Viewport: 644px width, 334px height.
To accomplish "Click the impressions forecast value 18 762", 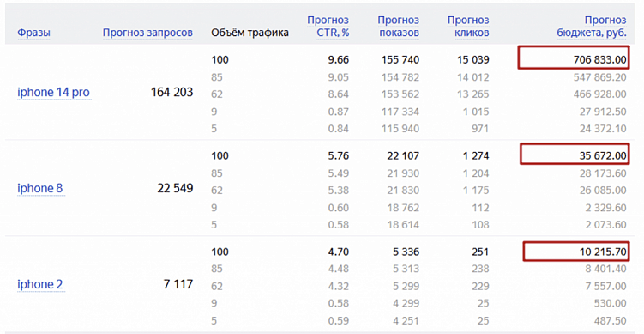I will coord(403,208).
